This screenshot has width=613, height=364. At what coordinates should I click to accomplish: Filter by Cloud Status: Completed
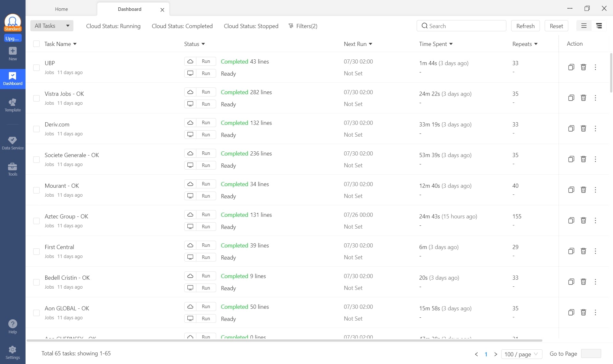coord(182,26)
